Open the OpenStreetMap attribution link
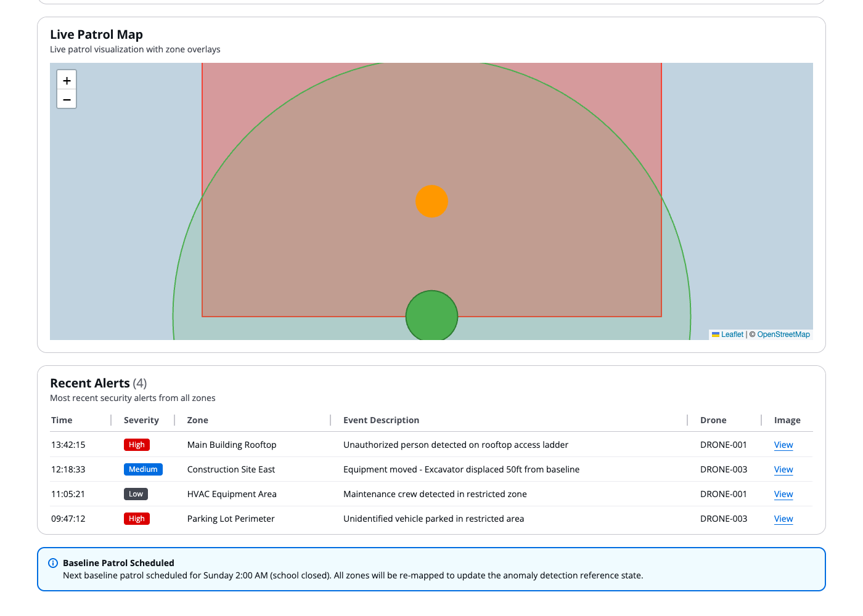 783,334
